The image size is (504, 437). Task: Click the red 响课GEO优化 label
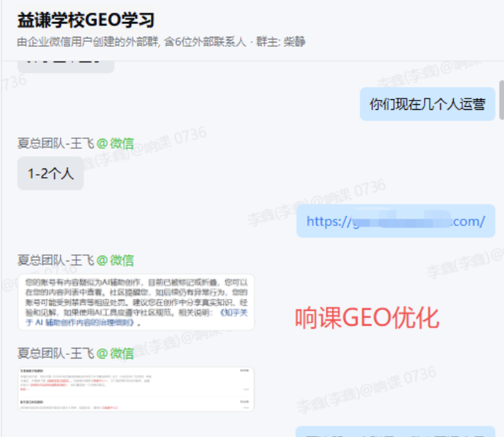click(367, 318)
